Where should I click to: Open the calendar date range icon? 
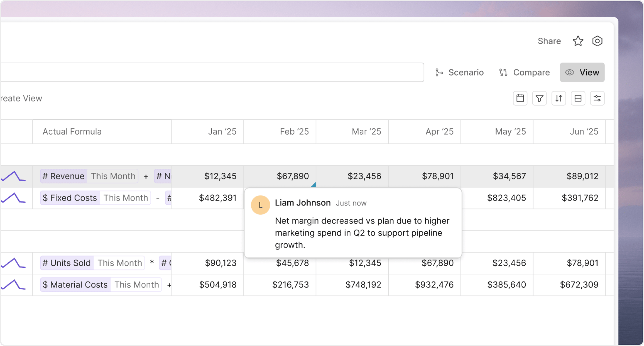coord(520,98)
